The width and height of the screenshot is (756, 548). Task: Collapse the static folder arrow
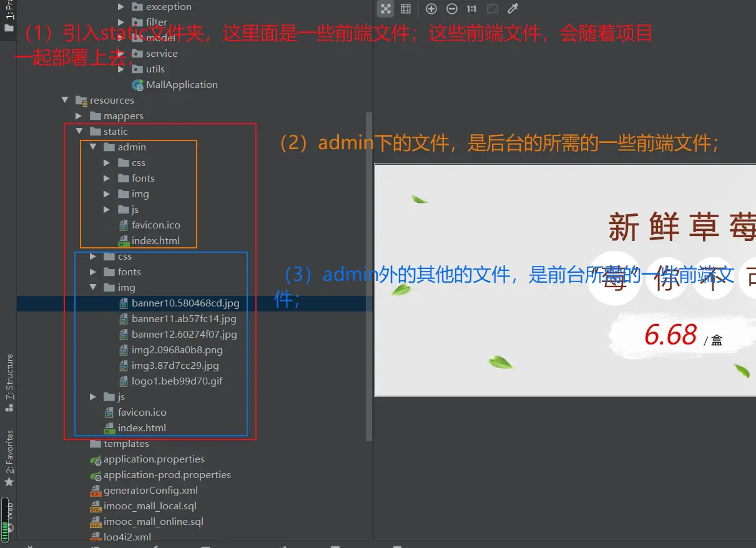pos(79,132)
